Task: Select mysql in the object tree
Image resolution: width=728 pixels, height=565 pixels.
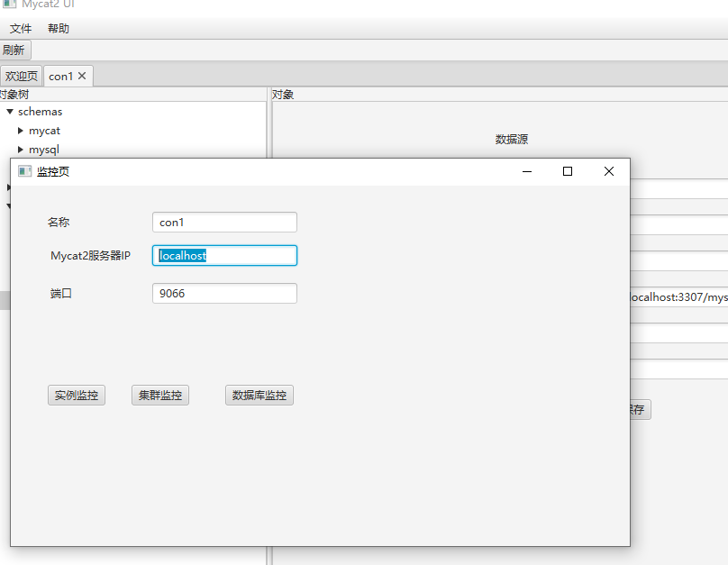Action: coord(44,150)
